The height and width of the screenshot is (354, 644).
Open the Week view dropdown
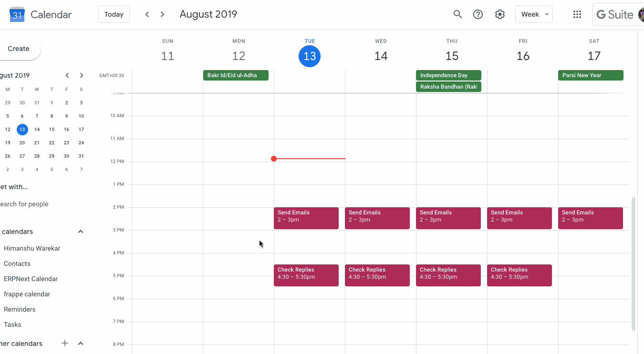click(x=534, y=14)
